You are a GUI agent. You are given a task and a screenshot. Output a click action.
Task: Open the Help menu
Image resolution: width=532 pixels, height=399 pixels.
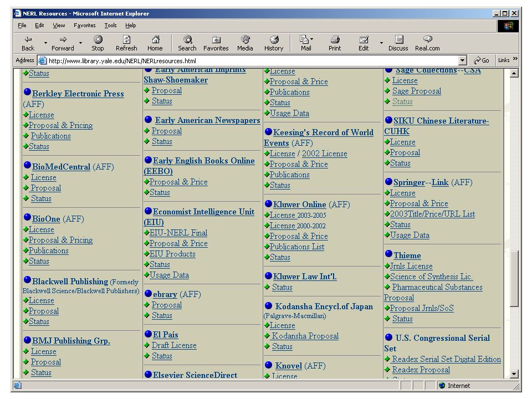[131, 25]
